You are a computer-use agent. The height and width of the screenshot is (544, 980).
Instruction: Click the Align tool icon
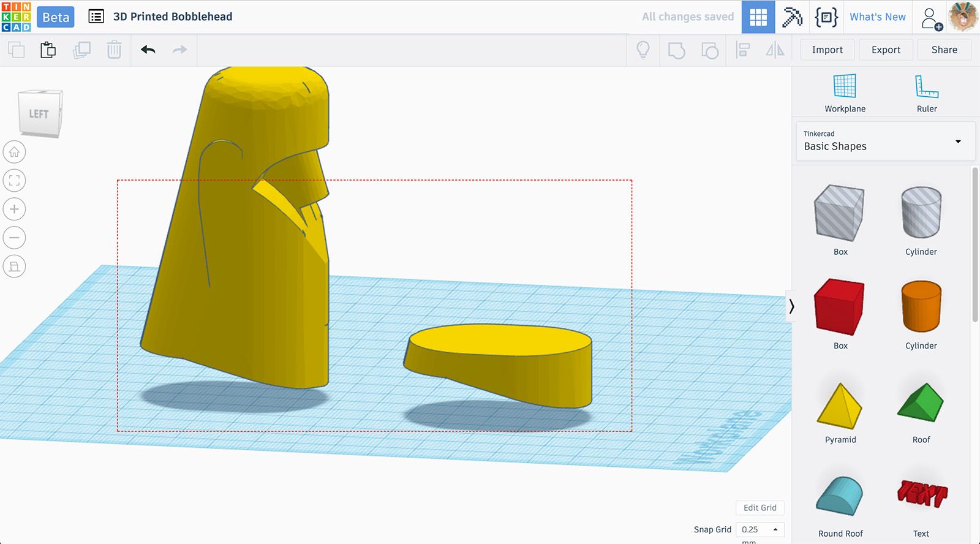pyautogui.click(x=743, y=50)
